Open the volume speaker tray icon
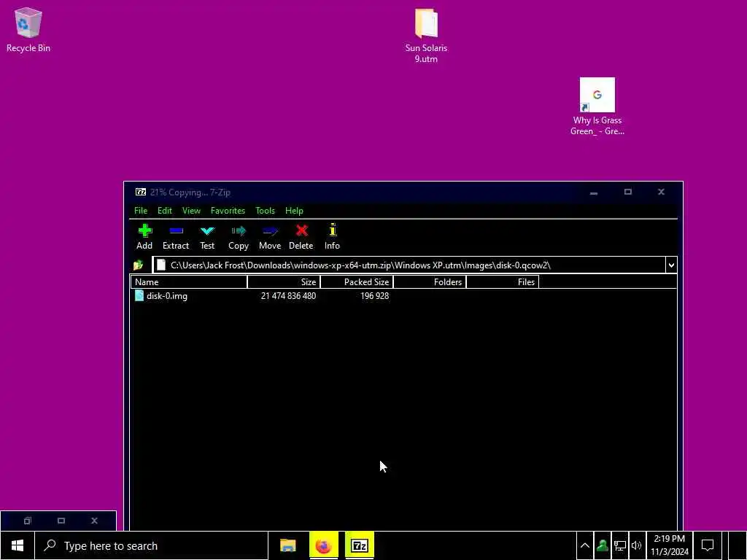 click(636, 545)
